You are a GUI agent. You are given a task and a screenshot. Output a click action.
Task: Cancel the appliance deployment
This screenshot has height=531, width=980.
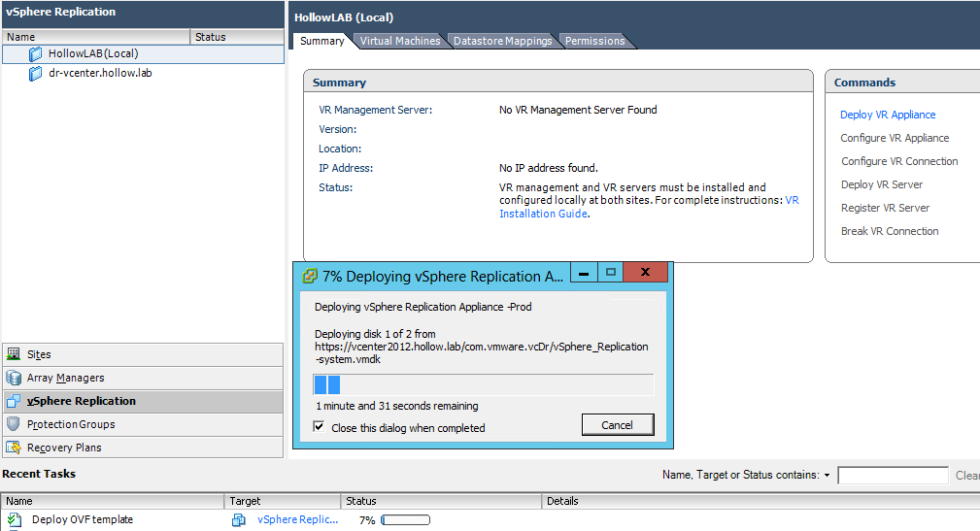618,425
